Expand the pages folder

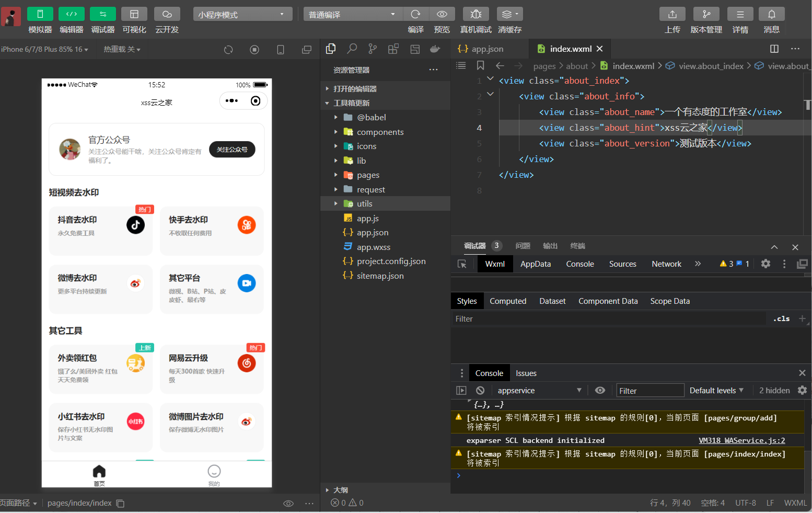(385, 175)
